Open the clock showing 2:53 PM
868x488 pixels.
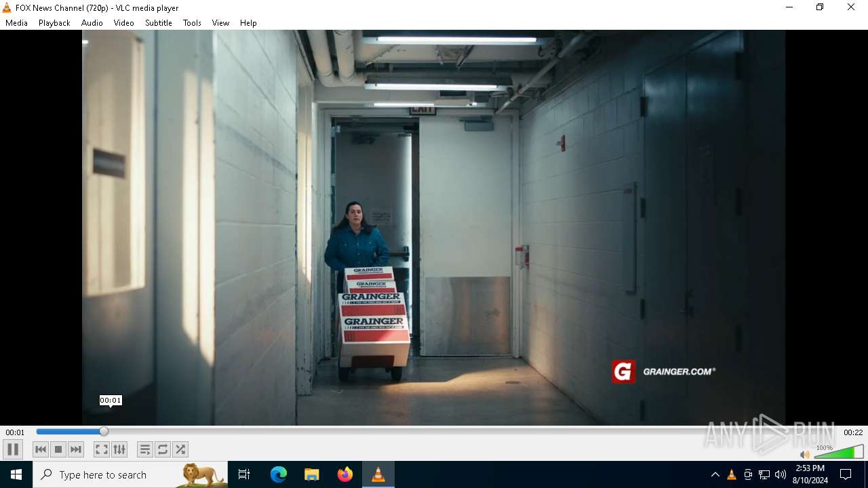pos(810,474)
